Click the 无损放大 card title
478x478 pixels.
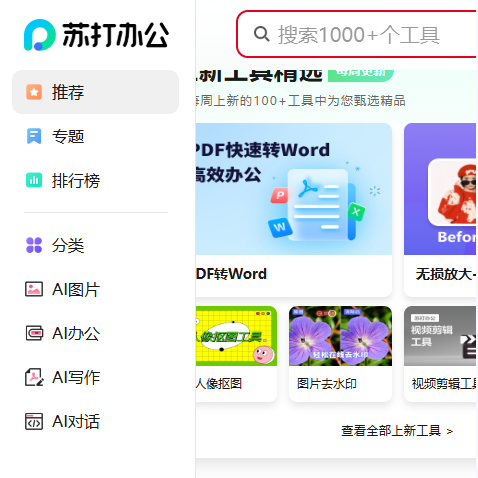pyautogui.click(x=446, y=274)
